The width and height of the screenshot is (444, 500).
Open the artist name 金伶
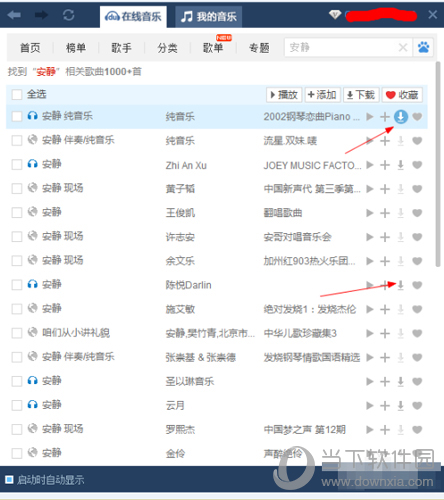(x=175, y=453)
